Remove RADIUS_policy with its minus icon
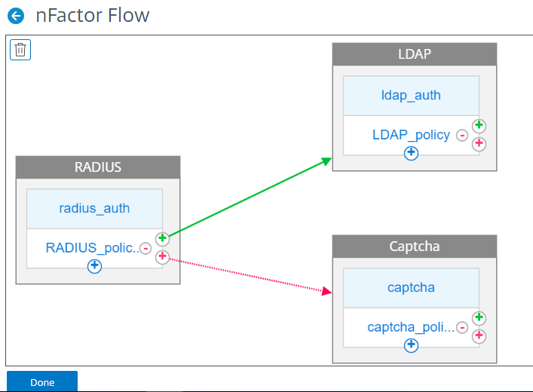This screenshot has height=392, width=533. point(146,248)
